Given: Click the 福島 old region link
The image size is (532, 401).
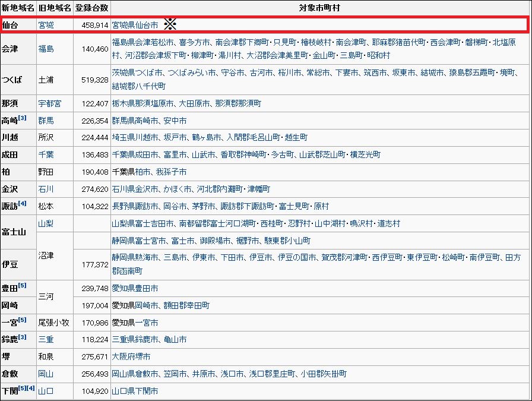Looking at the screenshot, I should [46, 49].
